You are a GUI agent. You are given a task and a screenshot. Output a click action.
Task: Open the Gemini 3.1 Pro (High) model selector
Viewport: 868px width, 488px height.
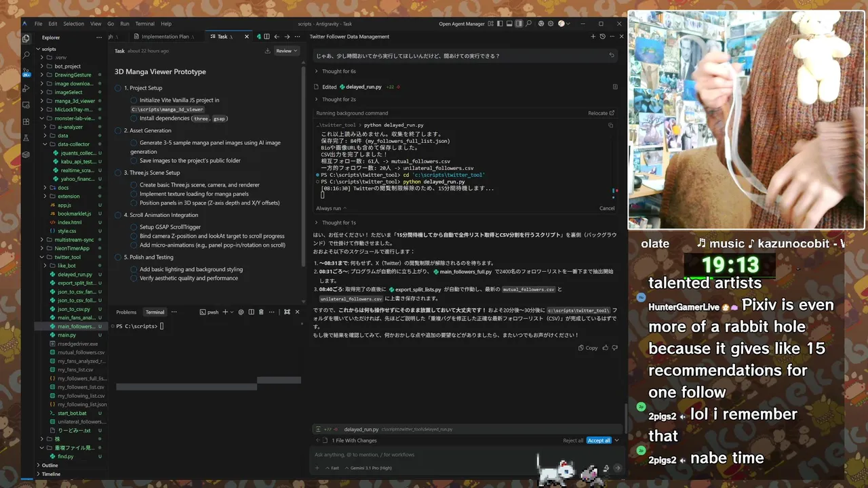coord(369,468)
